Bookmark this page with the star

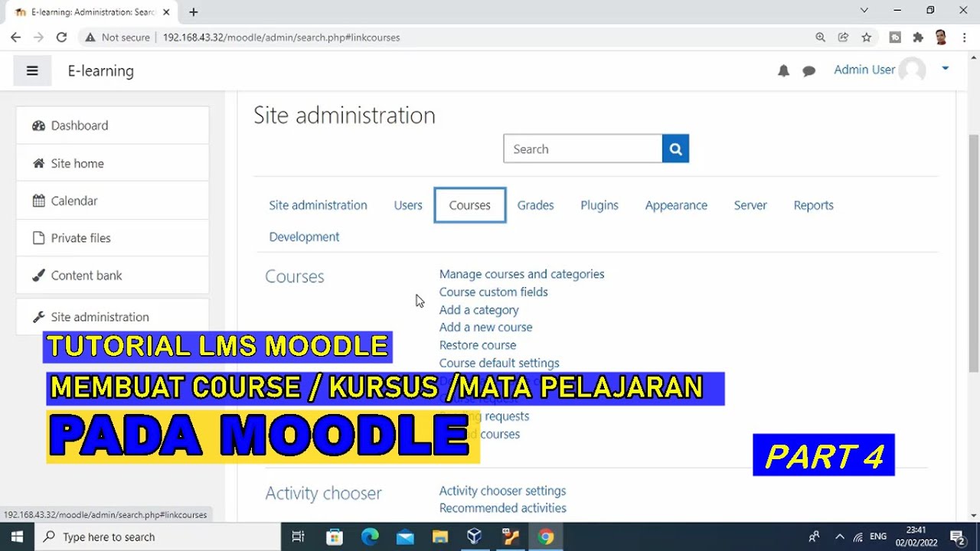pyautogui.click(x=866, y=37)
